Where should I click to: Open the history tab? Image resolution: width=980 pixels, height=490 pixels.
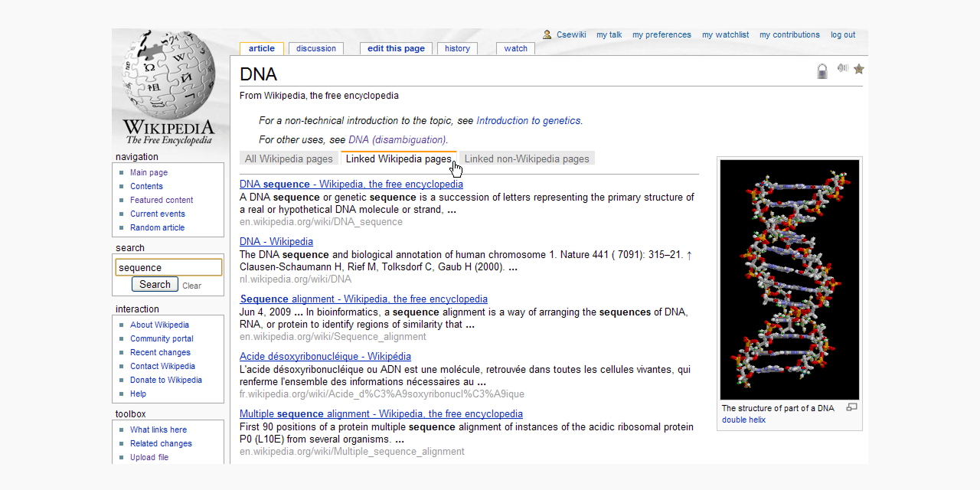(457, 48)
